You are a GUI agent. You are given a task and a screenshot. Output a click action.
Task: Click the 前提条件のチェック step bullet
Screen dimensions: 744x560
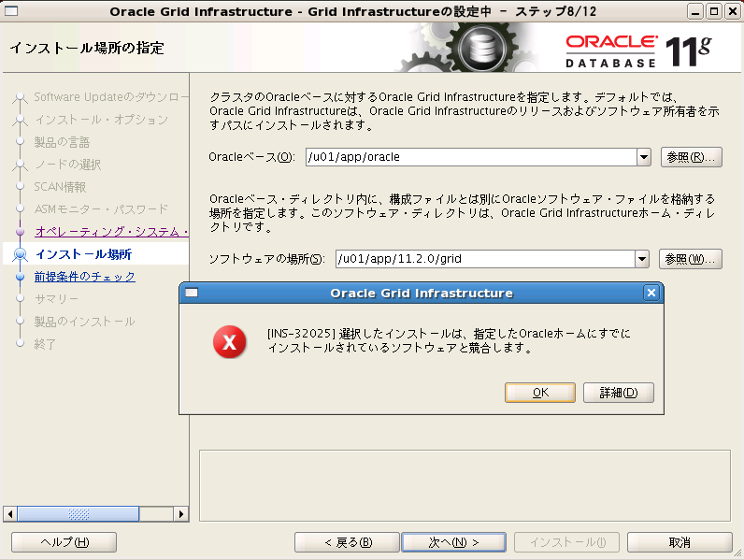click(20, 277)
